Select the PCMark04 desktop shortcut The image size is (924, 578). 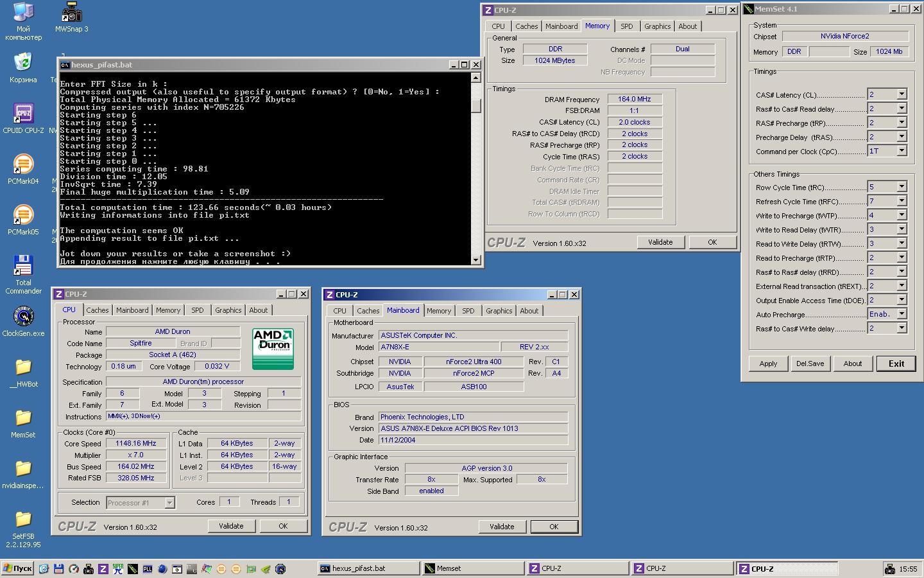pyautogui.click(x=23, y=170)
